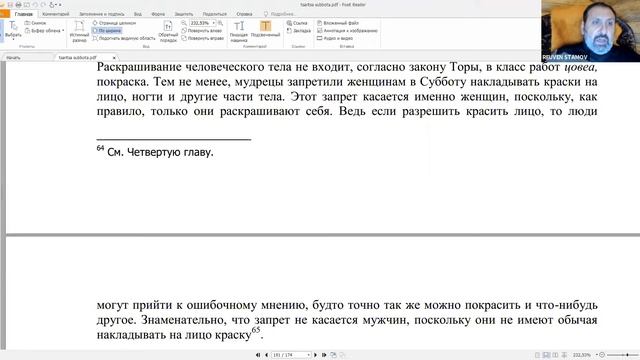Choose Страница целиком fit page
The width and height of the screenshot is (640, 360).
pyautogui.click(x=114, y=23)
